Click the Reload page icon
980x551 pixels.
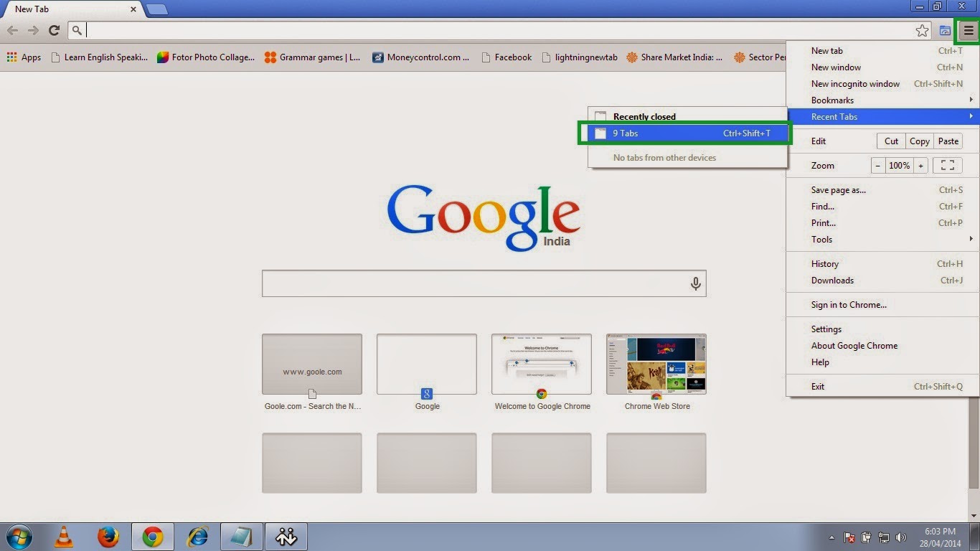click(x=54, y=30)
